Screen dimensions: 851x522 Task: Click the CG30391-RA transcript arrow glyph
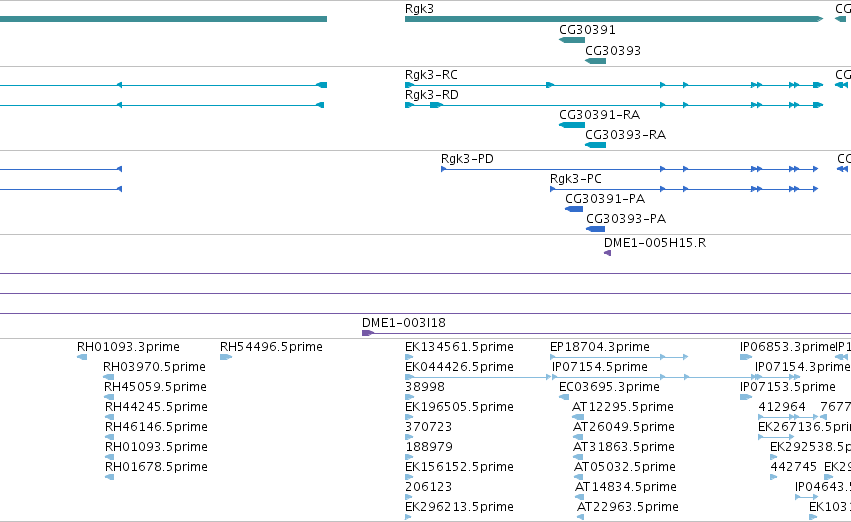572,125
